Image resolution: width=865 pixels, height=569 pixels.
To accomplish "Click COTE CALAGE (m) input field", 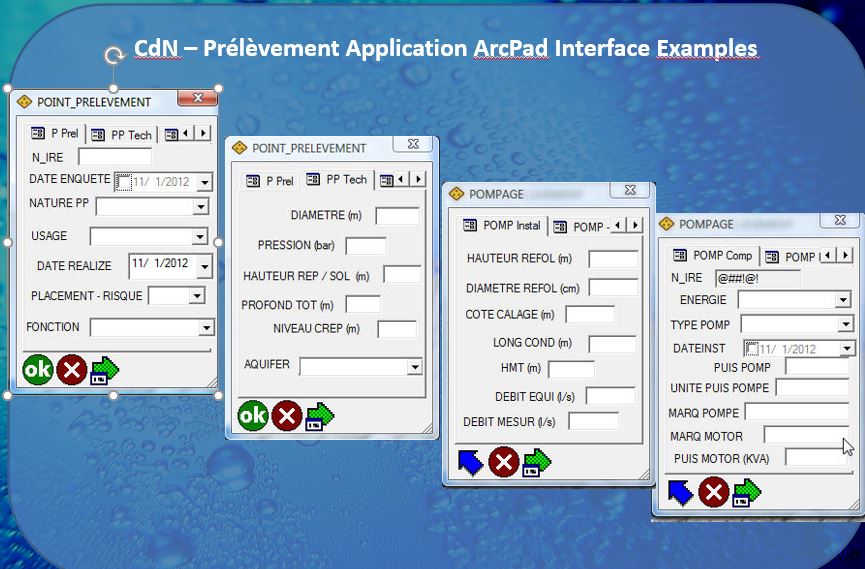I will click(x=590, y=314).
